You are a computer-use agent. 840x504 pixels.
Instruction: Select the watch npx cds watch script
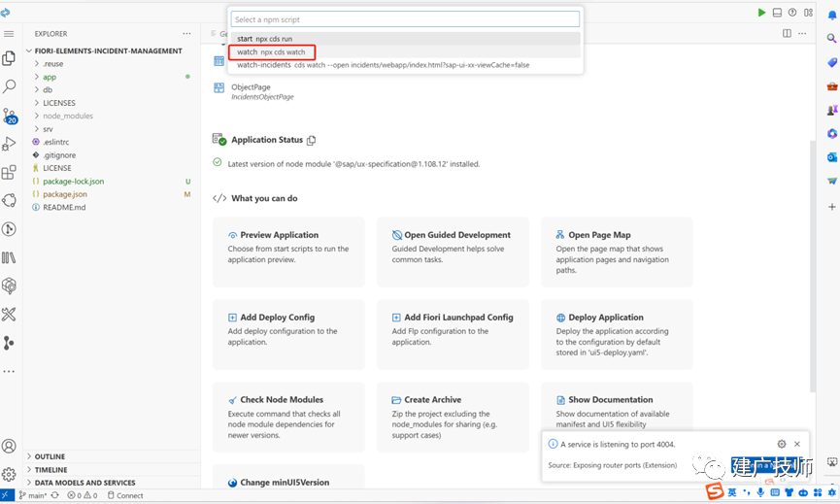click(x=406, y=51)
